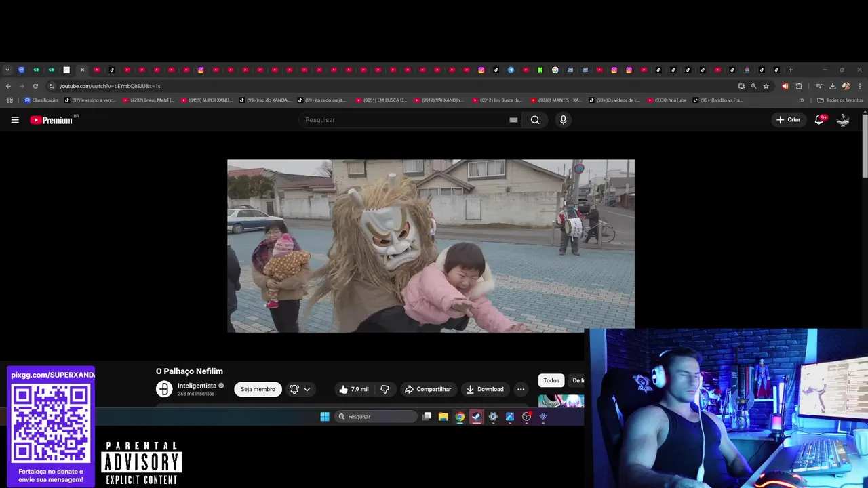Expand the bookmarks overflow chevron
The image size is (868, 488).
(802, 100)
